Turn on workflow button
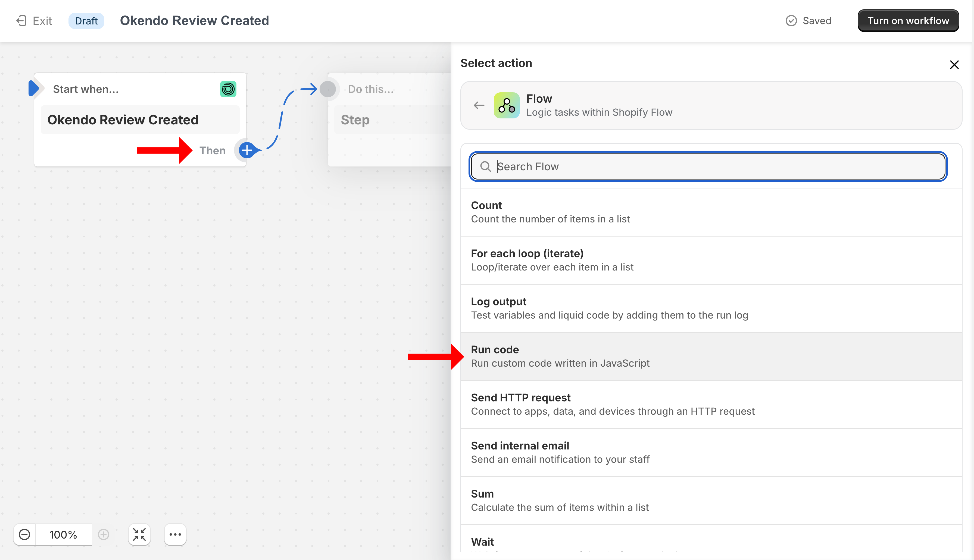 [x=908, y=21]
